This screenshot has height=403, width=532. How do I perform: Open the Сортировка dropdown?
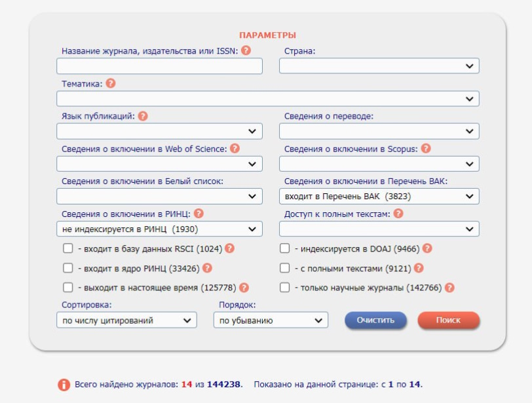click(x=126, y=320)
